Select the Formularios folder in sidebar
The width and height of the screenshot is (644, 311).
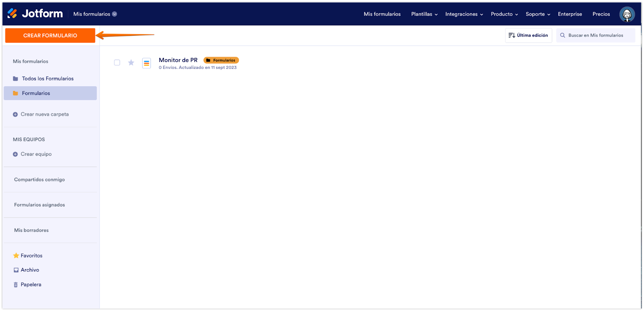pos(50,93)
